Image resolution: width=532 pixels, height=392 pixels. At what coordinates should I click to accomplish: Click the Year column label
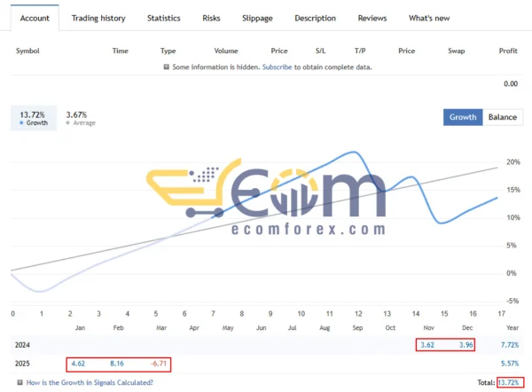[x=512, y=328]
